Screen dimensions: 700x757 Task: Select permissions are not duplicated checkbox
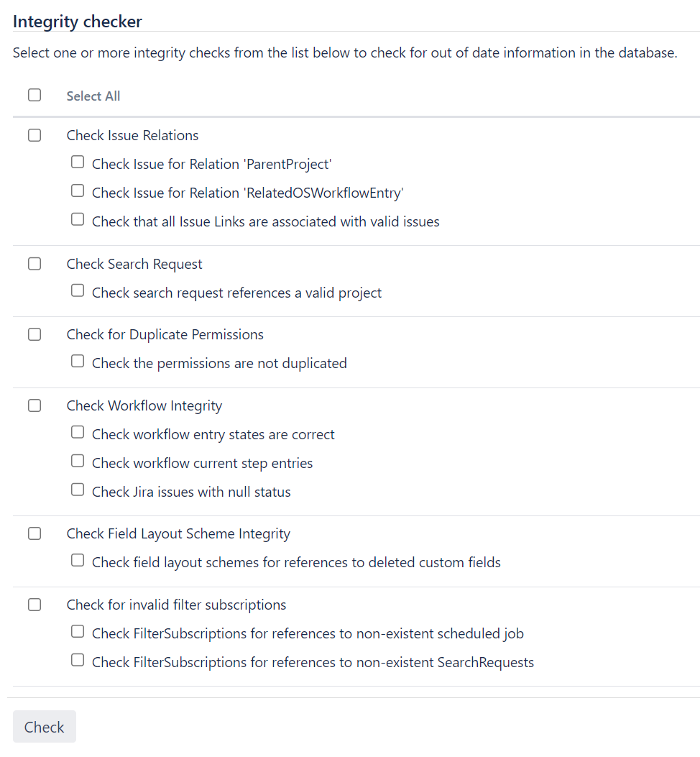(78, 361)
